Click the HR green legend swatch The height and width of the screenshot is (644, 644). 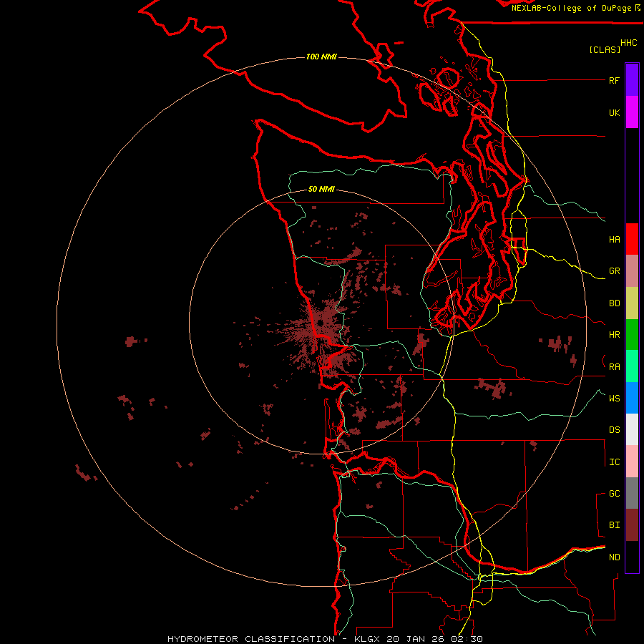[x=632, y=335]
